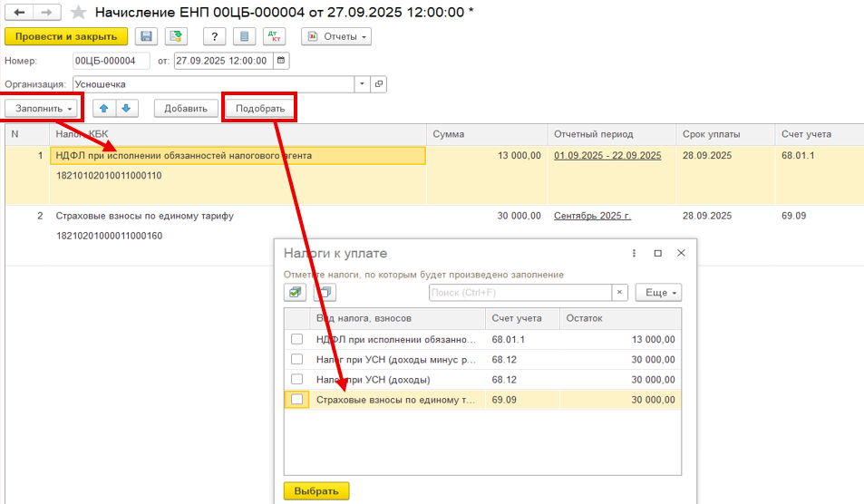
Task: Tick the Налог при УСН (доходы) checkbox
Action: point(296,379)
